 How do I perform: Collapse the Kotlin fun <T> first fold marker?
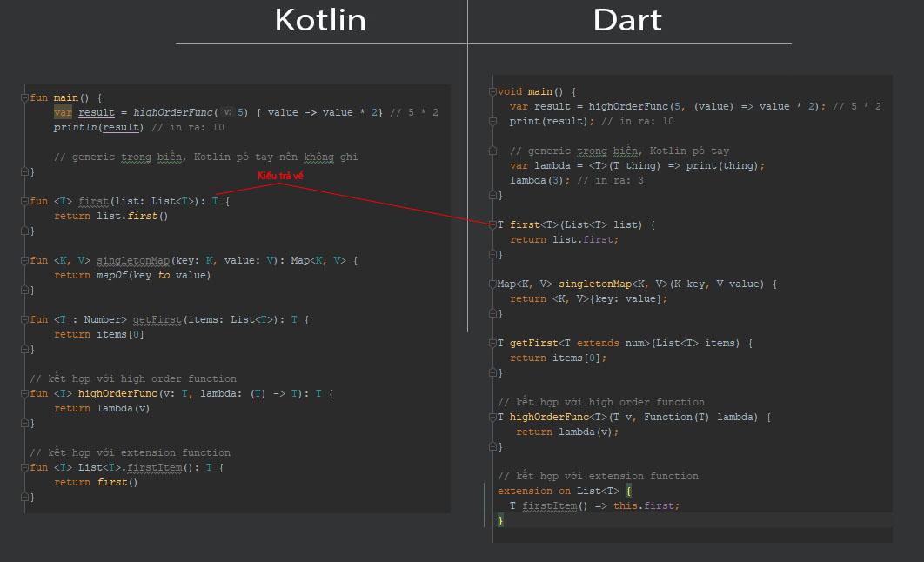tap(24, 202)
